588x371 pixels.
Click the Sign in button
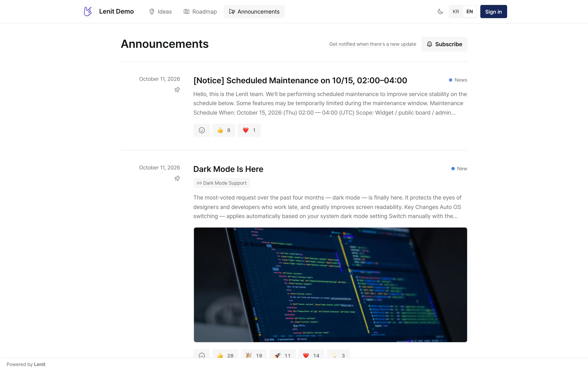click(x=493, y=12)
